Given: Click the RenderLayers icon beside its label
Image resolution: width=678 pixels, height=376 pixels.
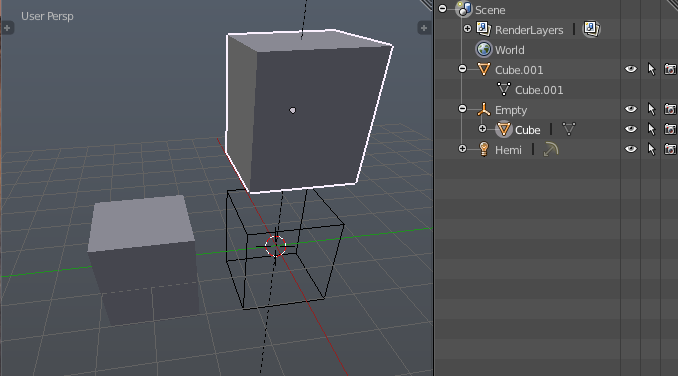Looking at the screenshot, I should (483, 29).
